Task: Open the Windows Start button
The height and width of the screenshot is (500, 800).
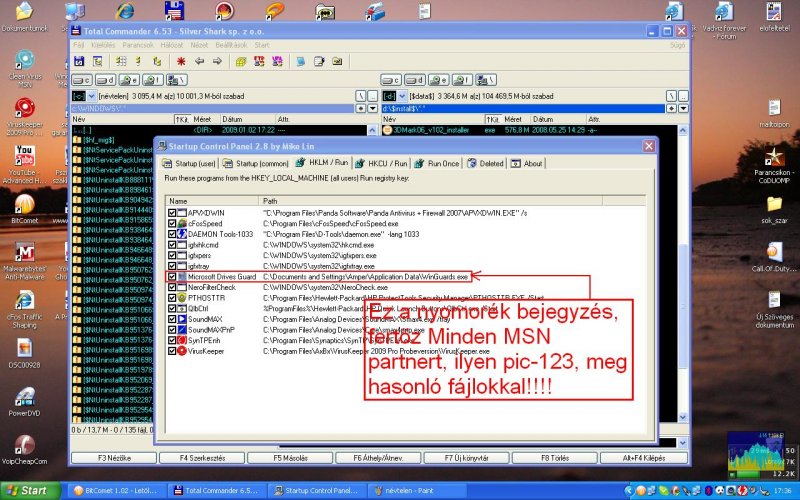Action: 29,491
